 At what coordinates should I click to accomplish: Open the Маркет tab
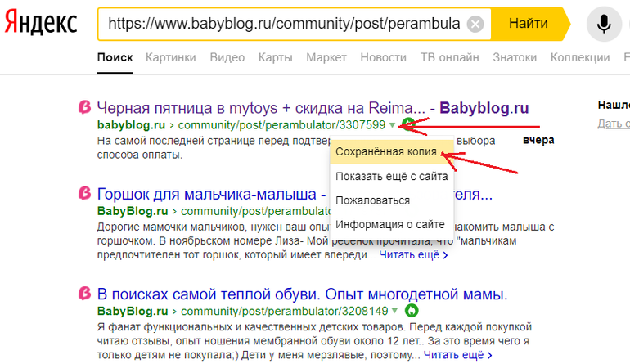[326, 57]
